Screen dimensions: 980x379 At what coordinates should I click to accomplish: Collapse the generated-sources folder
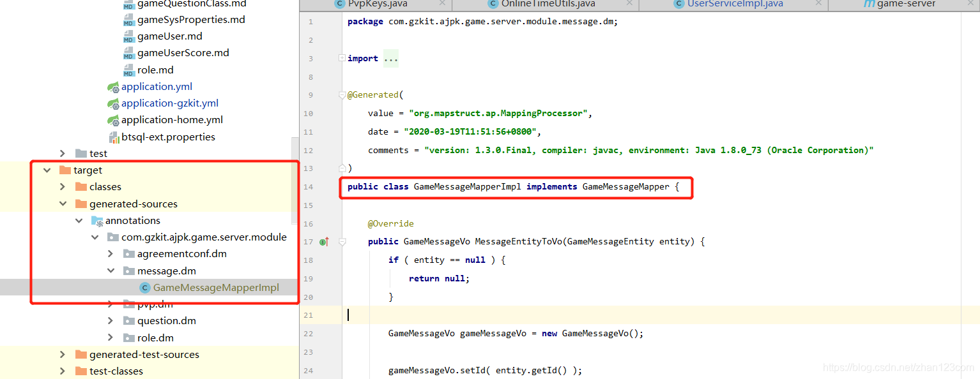(x=62, y=204)
